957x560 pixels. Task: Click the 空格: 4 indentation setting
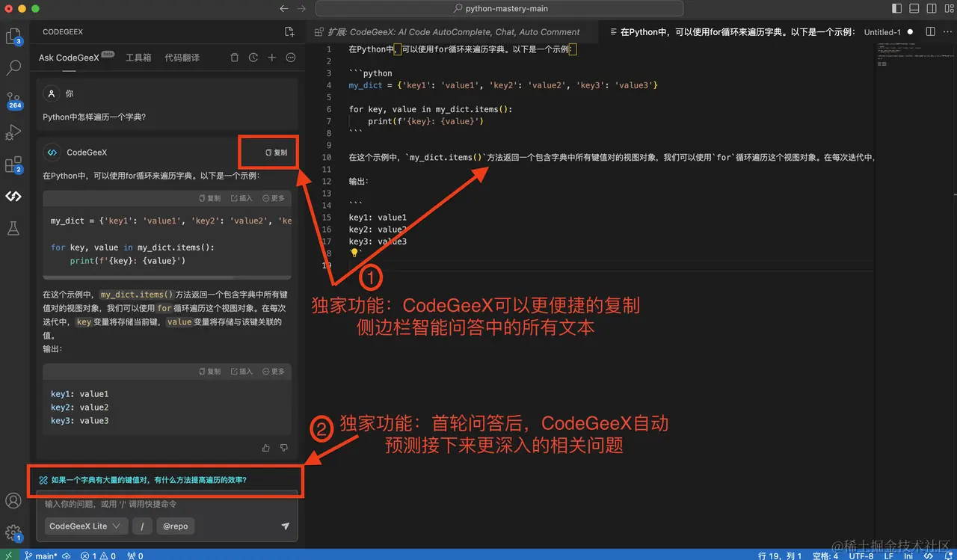(825, 556)
